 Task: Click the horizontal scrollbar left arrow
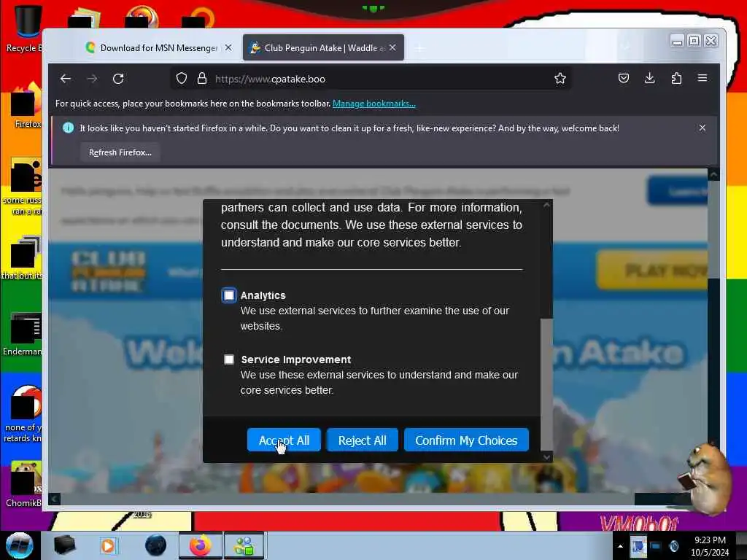(x=54, y=499)
